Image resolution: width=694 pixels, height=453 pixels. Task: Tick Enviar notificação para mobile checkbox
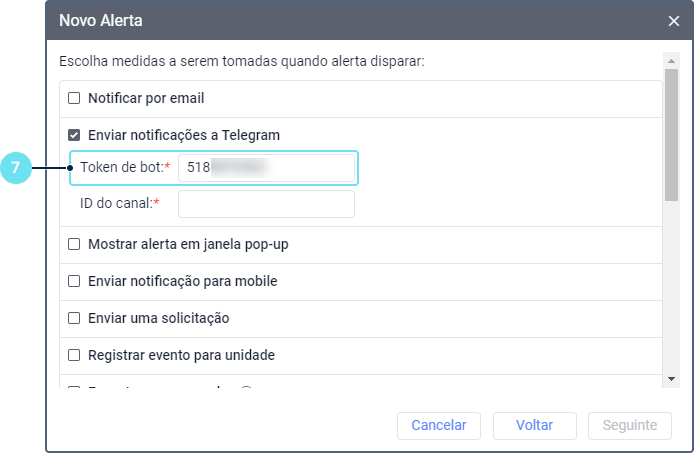click(74, 281)
